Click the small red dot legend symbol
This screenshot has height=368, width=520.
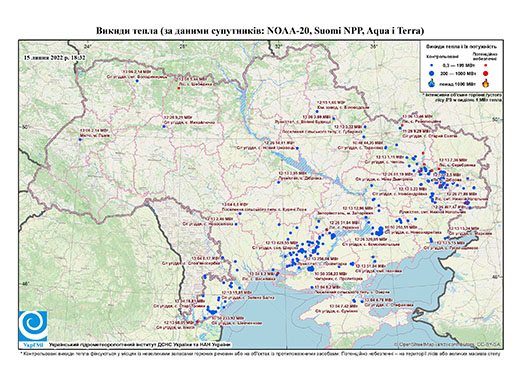[486, 65]
